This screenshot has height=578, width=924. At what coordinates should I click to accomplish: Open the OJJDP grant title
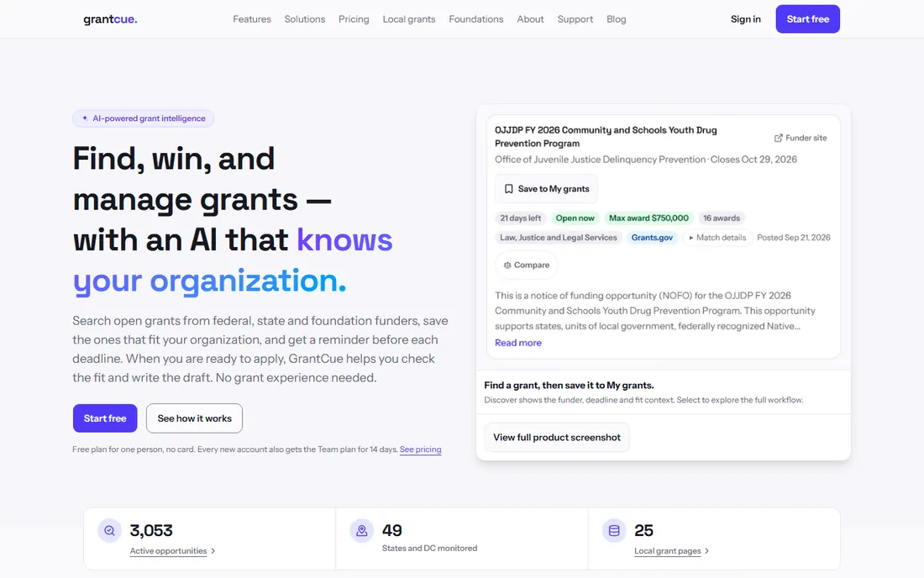(606, 137)
